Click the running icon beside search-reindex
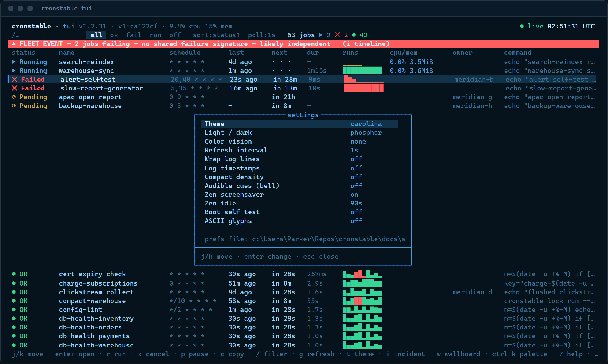This screenshot has height=364, width=608. click(x=14, y=62)
